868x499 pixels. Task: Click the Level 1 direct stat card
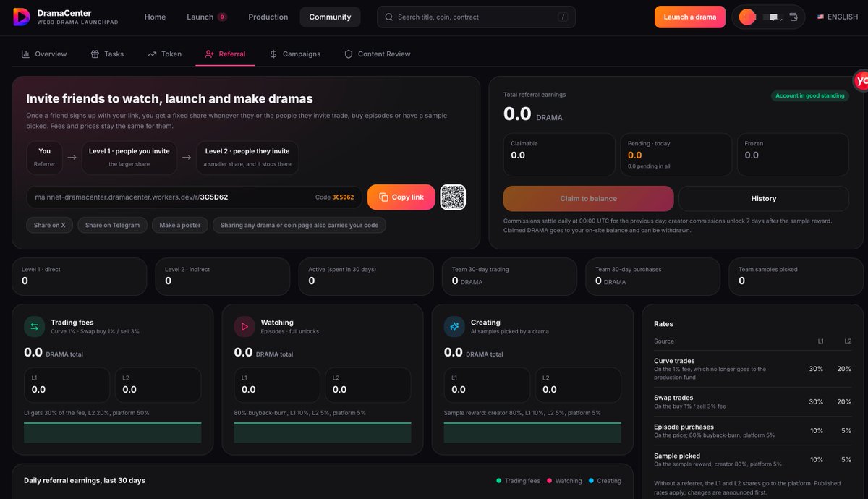(79, 276)
